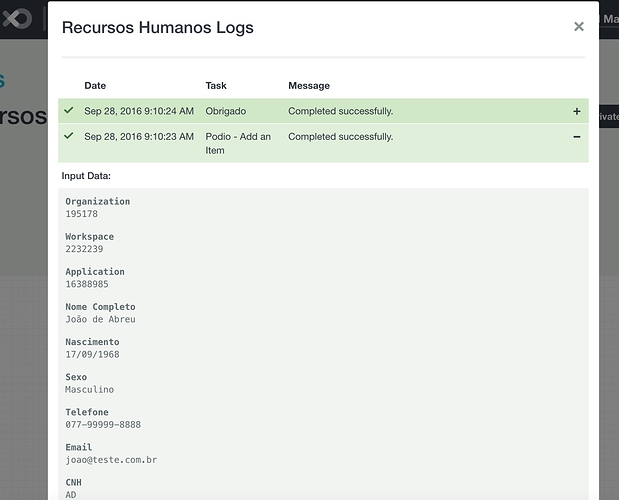Viewport: 619px width, 500px height.
Task: Click the Recursos Humanos Logs title
Action: coord(158,28)
